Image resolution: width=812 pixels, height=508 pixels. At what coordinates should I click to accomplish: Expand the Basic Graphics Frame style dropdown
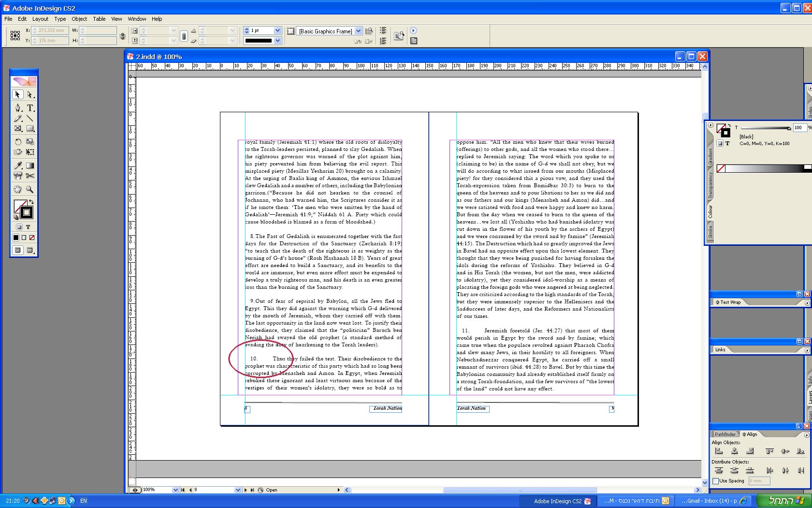(358, 31)
